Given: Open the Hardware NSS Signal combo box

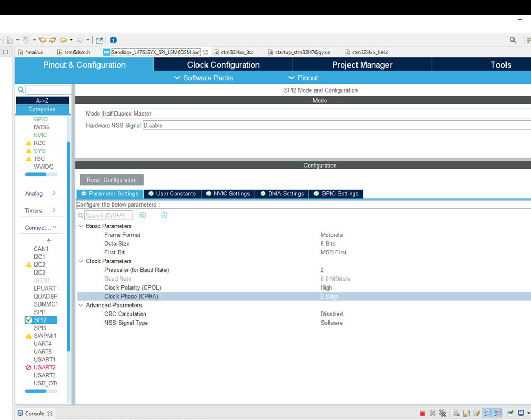Looking at the screenshot, I should pyautogui.click(x=337, y=125).
